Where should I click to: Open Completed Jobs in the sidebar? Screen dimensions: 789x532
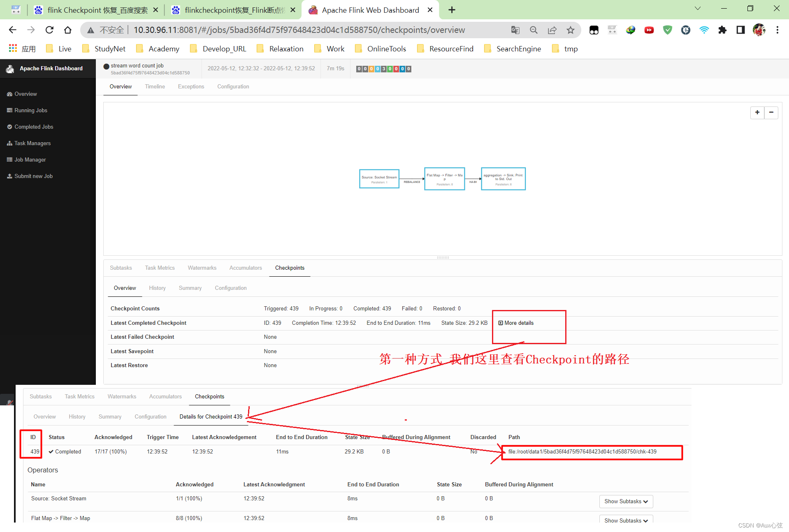tap(33, 127)
